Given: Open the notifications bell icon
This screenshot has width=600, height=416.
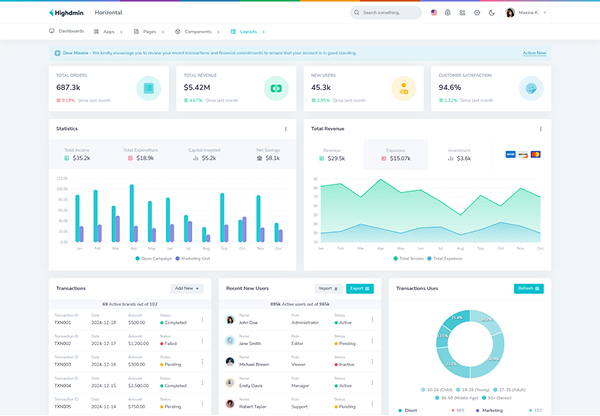Looking at the screenshot, I should click(448, 13).
